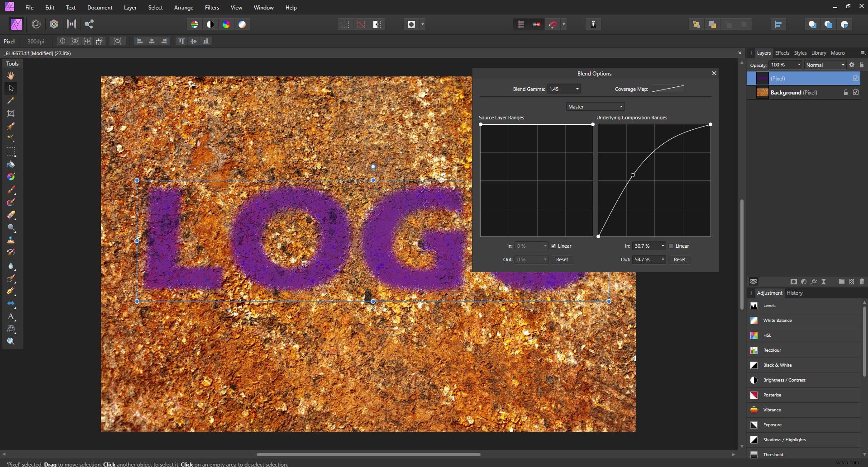Select the Text tool

click(x=11, y=317)
